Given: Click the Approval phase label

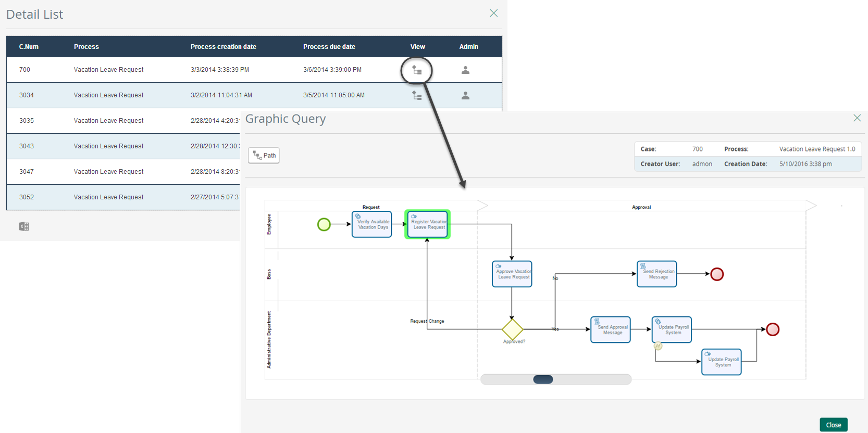Looking at the screenshot, I should [641, 207].
